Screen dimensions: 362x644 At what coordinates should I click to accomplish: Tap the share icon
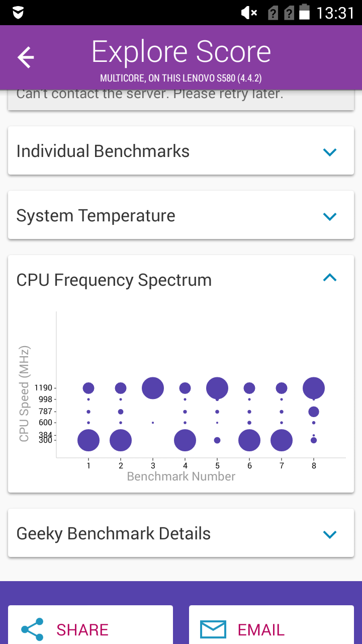point(32,629)
